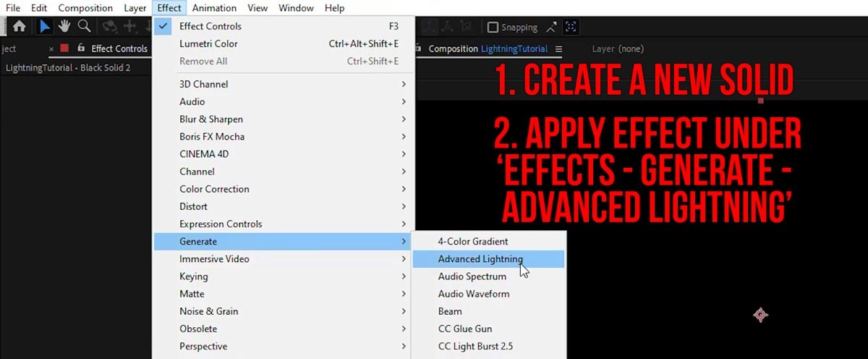Screen dimensions: 868x359
Task: Apply the CC Glue Gun effect
Action: coord(489,329)
